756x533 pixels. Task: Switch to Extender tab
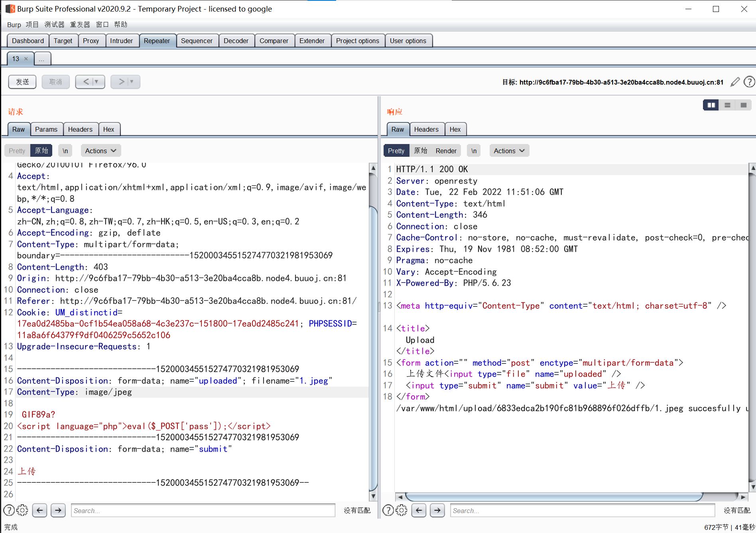[x=312, y=41]
